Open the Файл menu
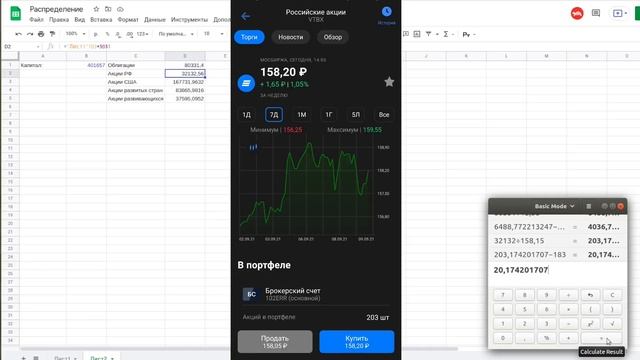The height and width of the screenshot is (360, 640). click(36, 20)
